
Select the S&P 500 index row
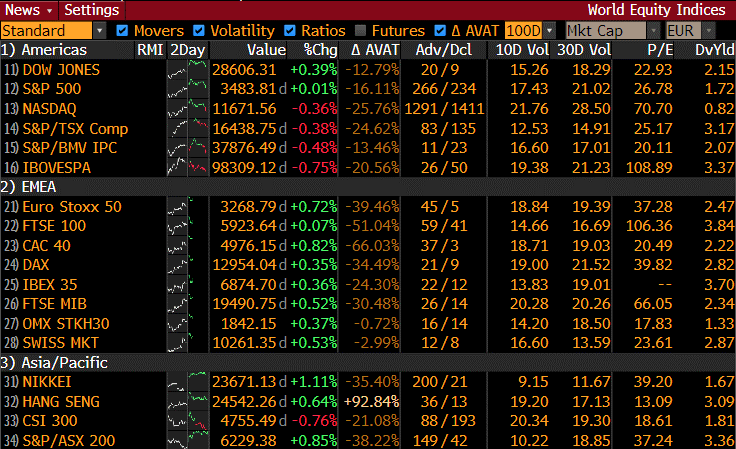tap(368, 89)
